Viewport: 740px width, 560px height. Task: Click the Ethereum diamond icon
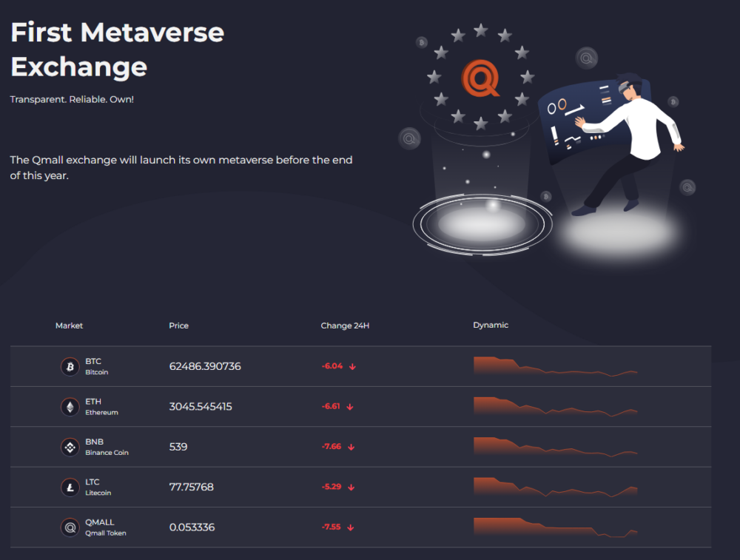tap(70, 407)
